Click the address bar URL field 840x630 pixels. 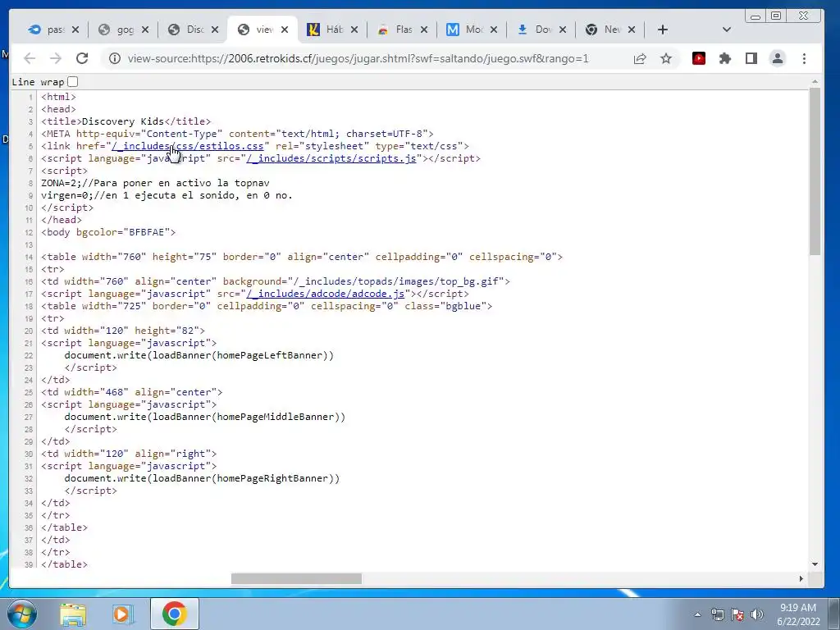(x=358, y=58)
